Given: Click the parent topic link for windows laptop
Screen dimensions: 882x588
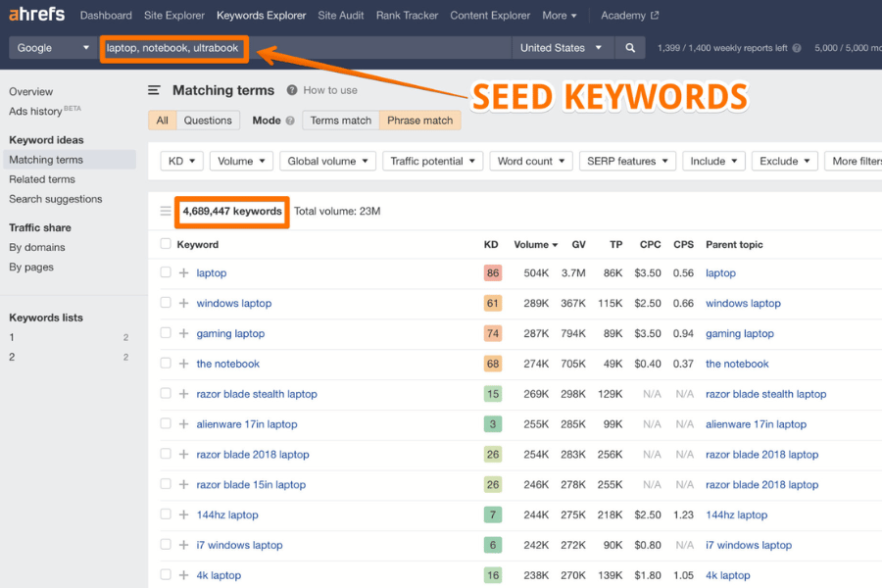Looking at the screenshot, I should [743, 303].
